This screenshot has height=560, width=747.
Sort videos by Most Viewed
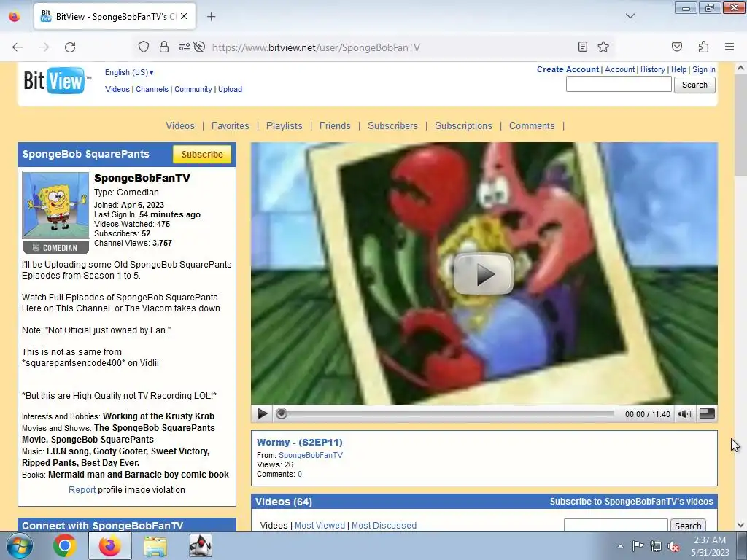[x=320, y=525]
